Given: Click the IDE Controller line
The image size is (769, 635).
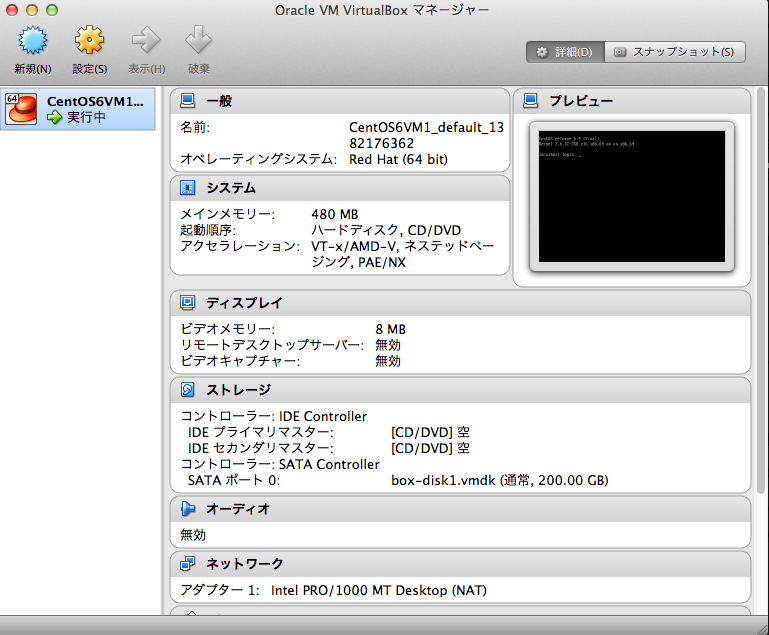Looking at the screenshot, I should [x=274, y=416].
